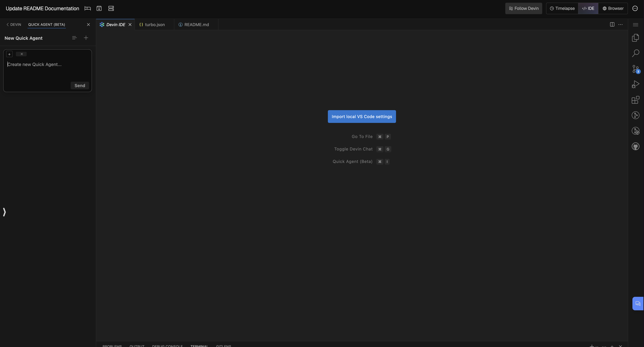Select the archive download icon in the toolbar

pyautogui.click(x=99, y=8)
